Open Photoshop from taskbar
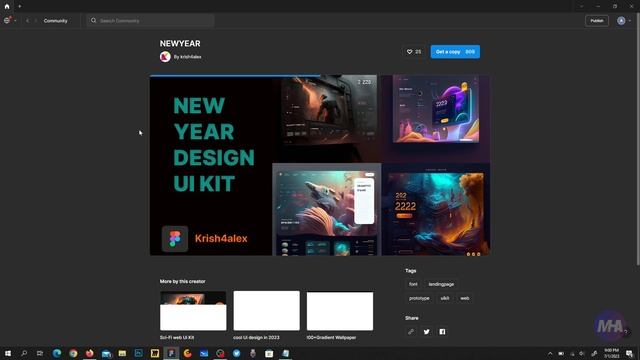This screenshot has width=640, height=360. pyautogui.click(x=138, y=353)
